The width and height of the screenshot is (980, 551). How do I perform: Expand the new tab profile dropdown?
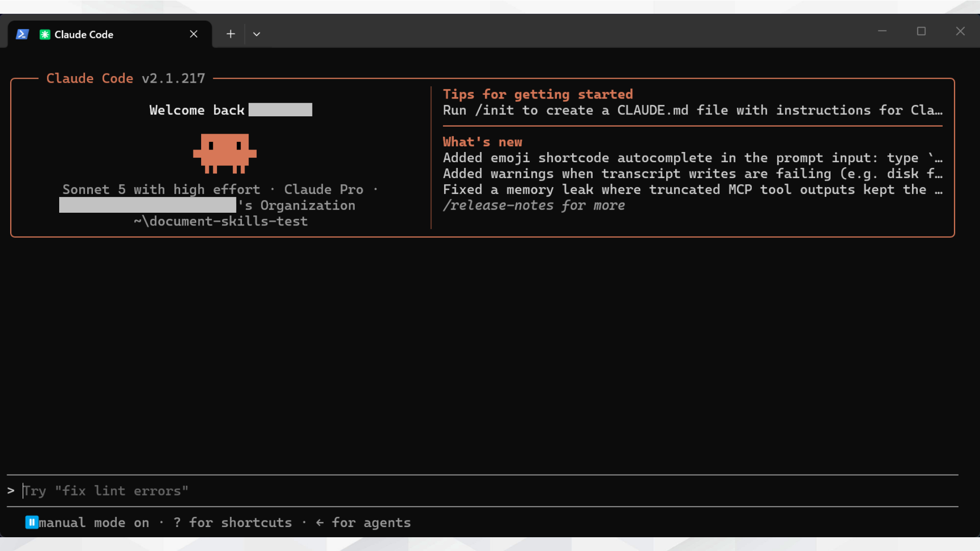(257, 34)
